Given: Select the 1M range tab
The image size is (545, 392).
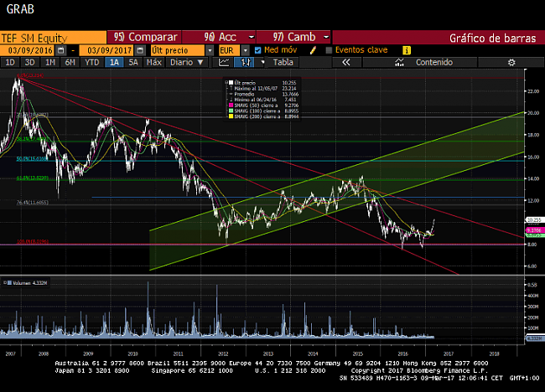Looking at the screenshot, I should [50, 63].
